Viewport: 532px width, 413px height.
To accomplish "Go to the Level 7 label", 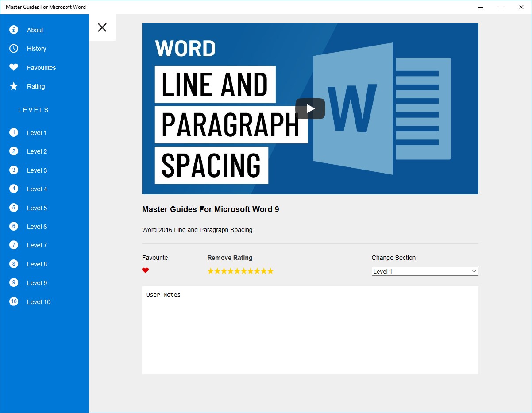I will pyautogui.click(x=37, y=245).
